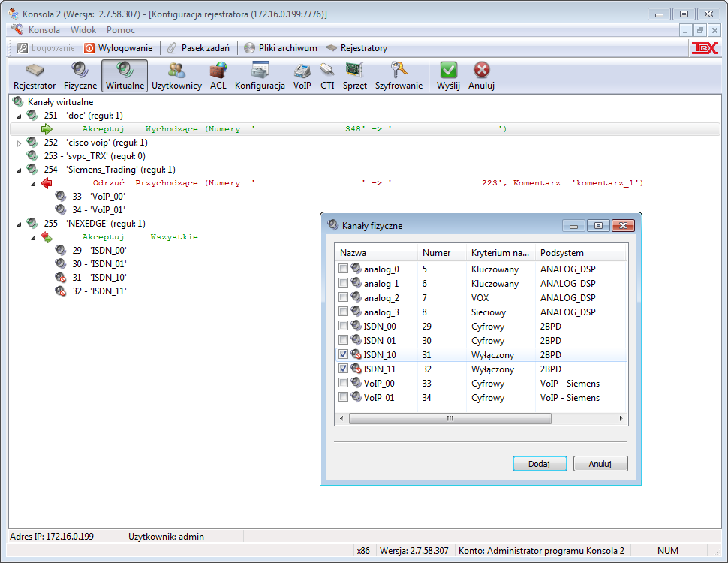Select tree item 34 - 'VoIP_01'
Image resolution: width=728 pixels, height=563 pixels.
tap(98, 210)
